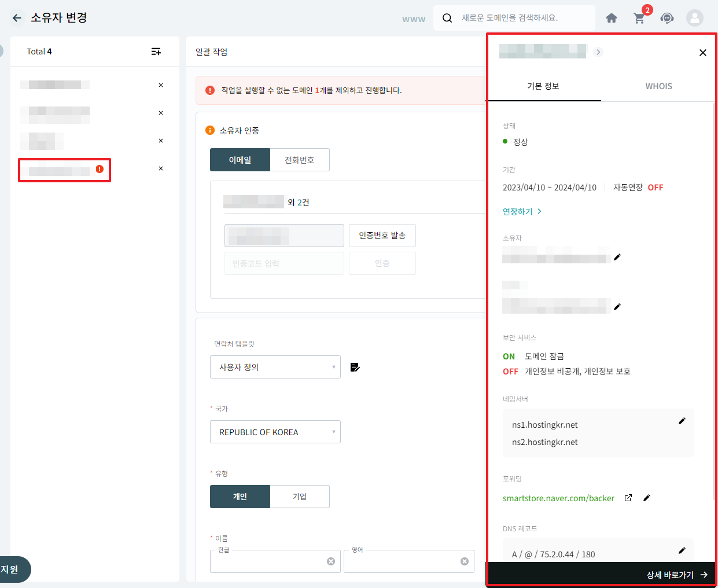Viewport: 718px width, 588px height.
Task: Click the user profile avatar
Action: point(694,18)
